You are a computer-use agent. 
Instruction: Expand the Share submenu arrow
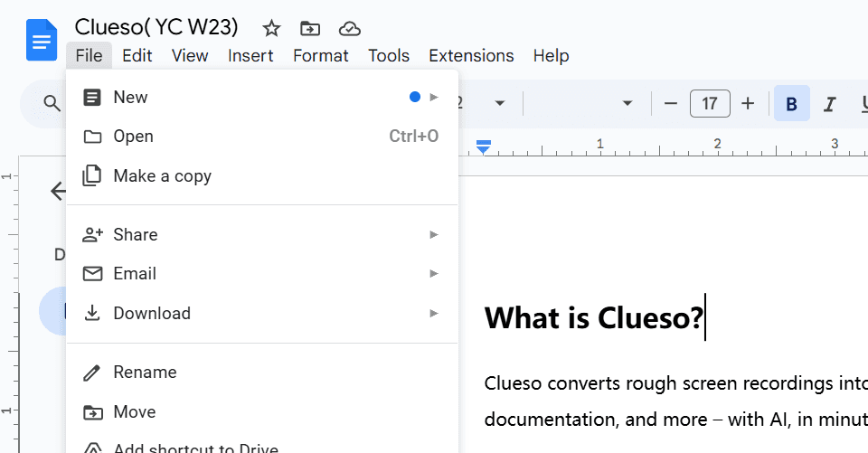[x=434, y=235]
